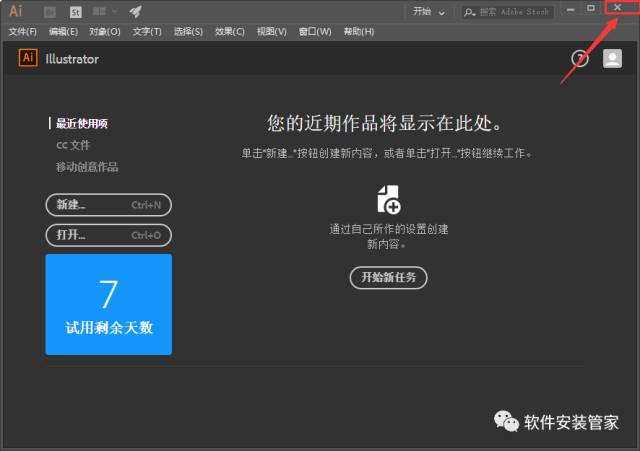Click the Ai logo in title bar
This screenshot has height=451, width=640.
(x=15, y=11)
